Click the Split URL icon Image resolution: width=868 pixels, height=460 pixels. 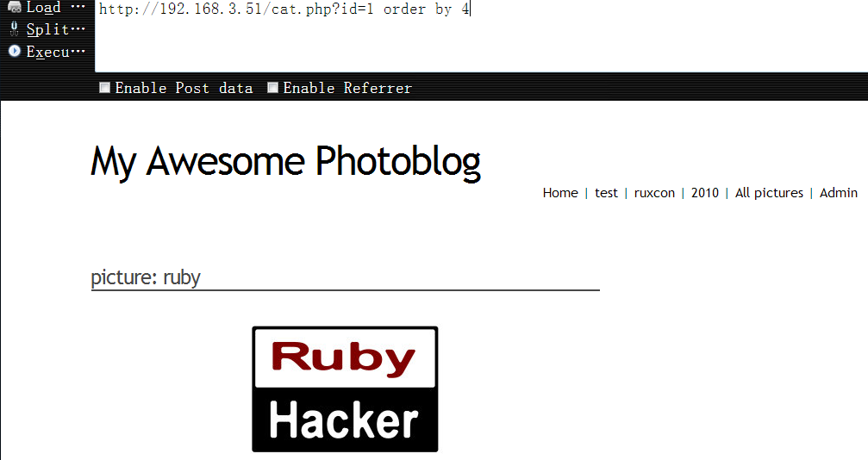point(15,28)
